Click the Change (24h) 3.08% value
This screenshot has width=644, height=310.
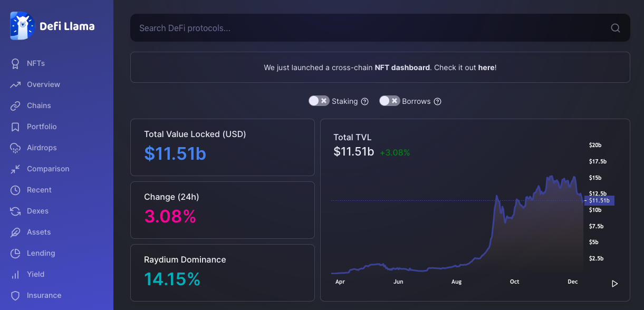tap(170, 216)
